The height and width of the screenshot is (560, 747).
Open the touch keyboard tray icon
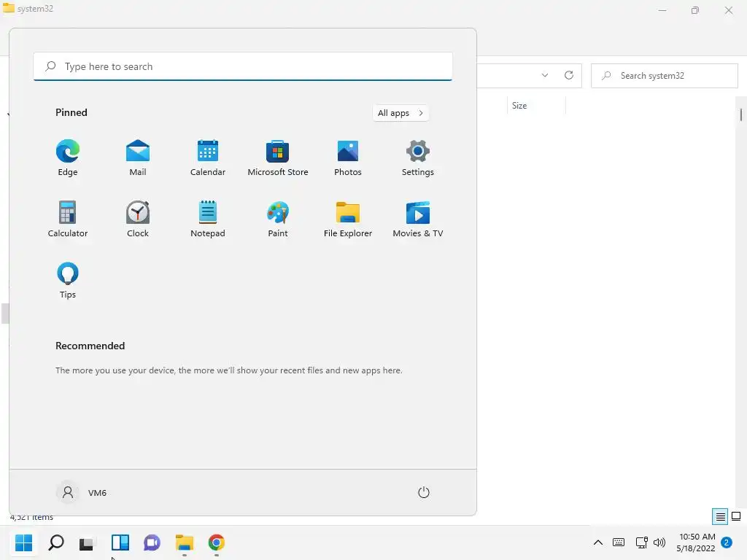[x=619, y=542]
